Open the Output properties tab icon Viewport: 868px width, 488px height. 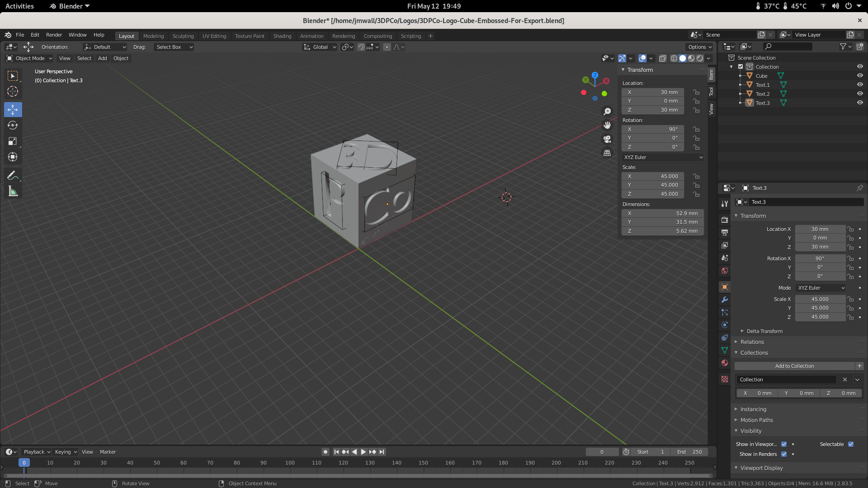[x=725, y=232]
